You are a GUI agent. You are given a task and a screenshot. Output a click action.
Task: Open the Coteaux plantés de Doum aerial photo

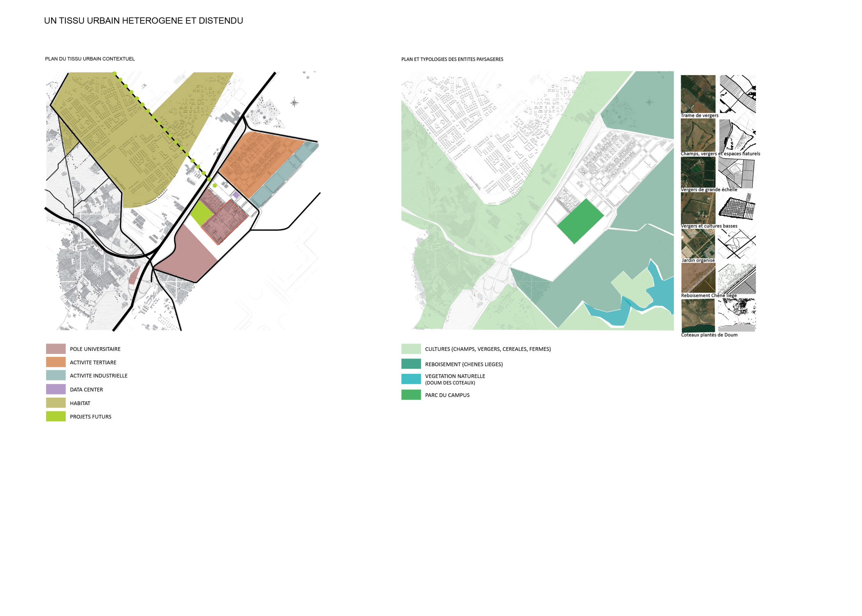tap(698, 315)
